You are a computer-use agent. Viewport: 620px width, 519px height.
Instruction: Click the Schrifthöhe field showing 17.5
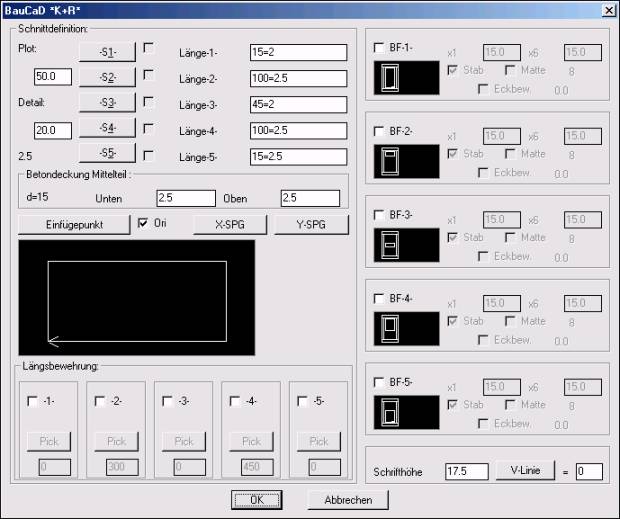[467, 472]
